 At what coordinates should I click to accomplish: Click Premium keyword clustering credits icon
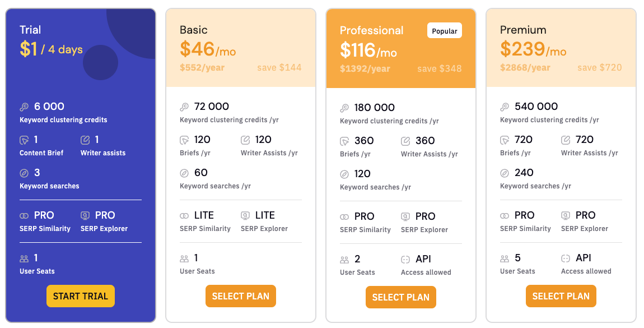coord(505,107)
